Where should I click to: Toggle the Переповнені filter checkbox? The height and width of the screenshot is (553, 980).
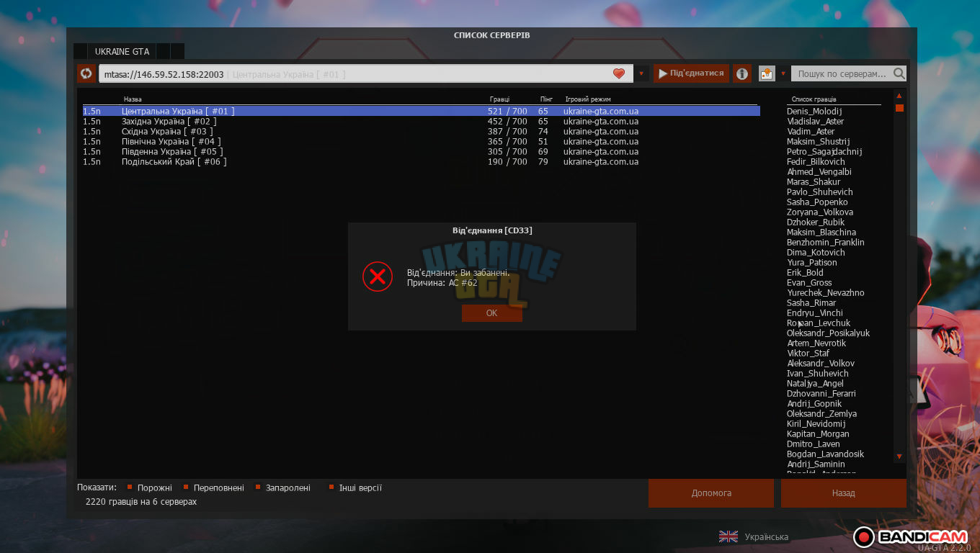[x=186, y=487]
